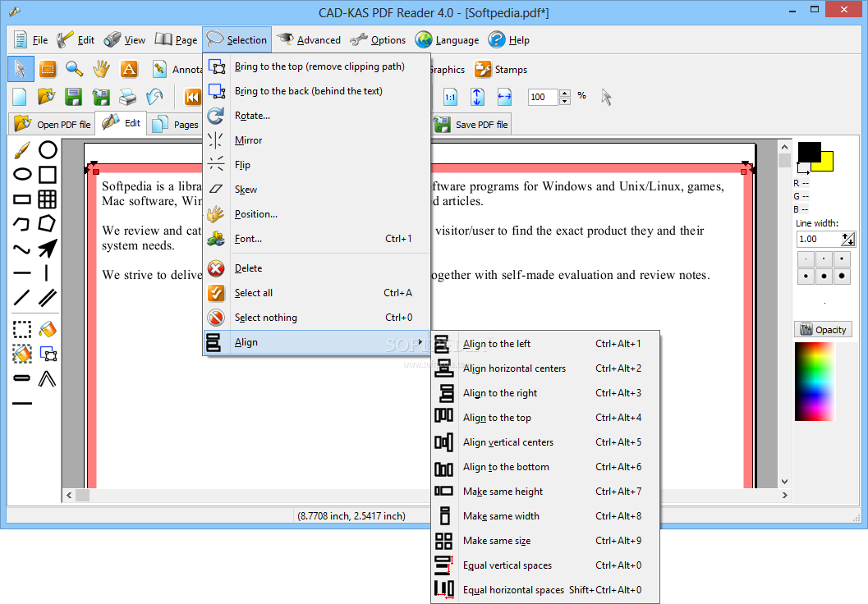The width and height of the screenshot is (868, 604).
Task: Open the Language menu
Action: [x=448, y=40]
